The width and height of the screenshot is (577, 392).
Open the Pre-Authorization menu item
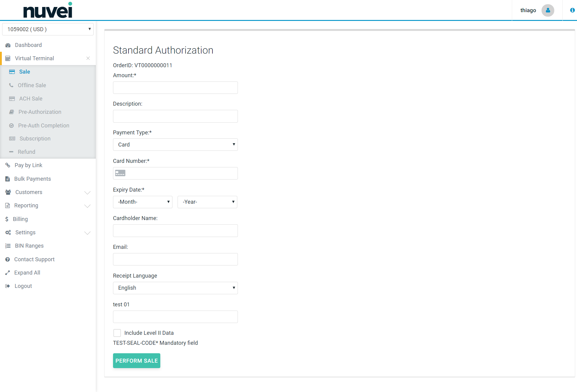[x=40, y=112]
